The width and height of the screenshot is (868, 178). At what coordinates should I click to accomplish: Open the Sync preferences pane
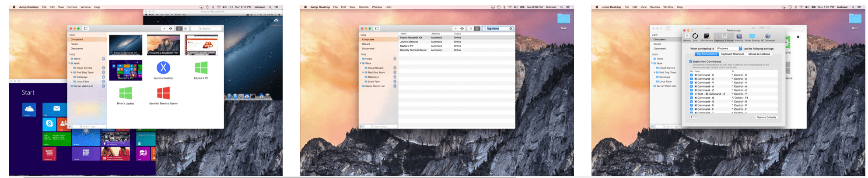click(x=695, y=37)
